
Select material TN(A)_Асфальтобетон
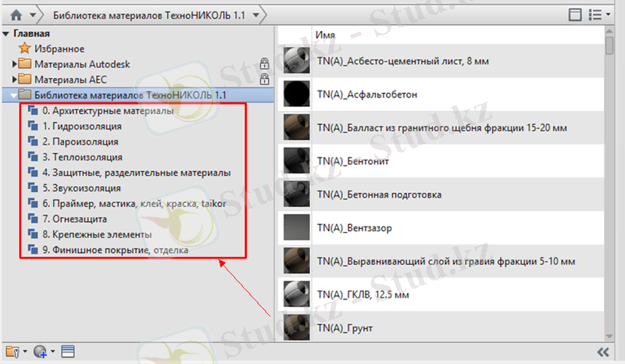tap(367, 95)
